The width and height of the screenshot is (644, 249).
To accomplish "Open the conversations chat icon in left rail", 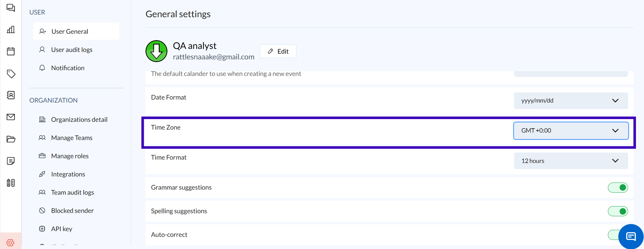I will [x=11, y=8].
